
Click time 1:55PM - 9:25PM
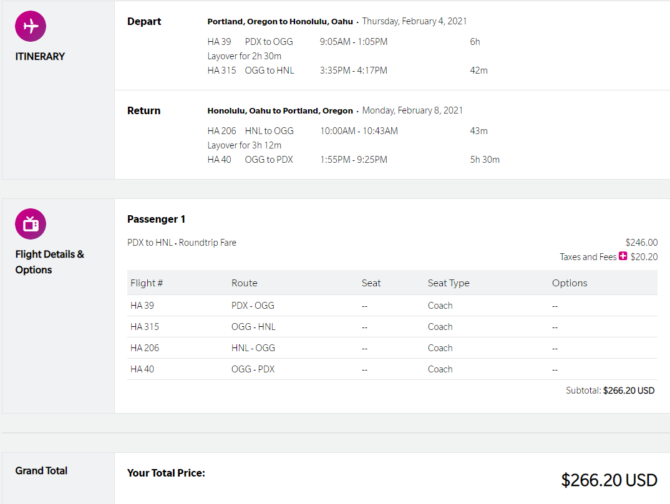353,160
